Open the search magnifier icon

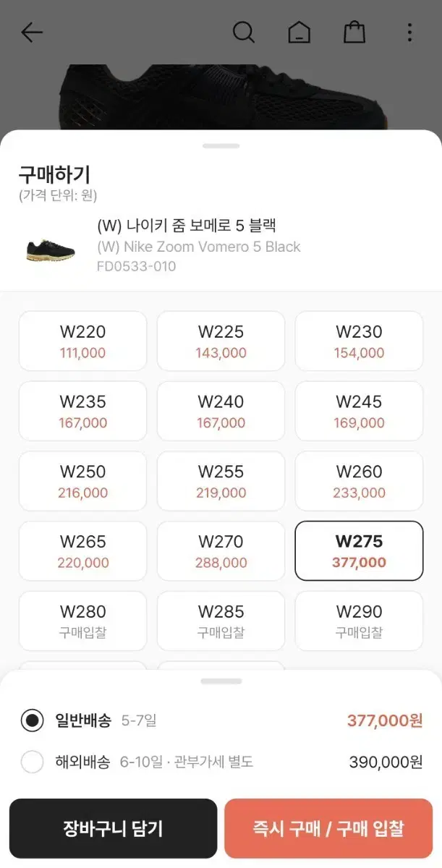click(x=244, y=33)
